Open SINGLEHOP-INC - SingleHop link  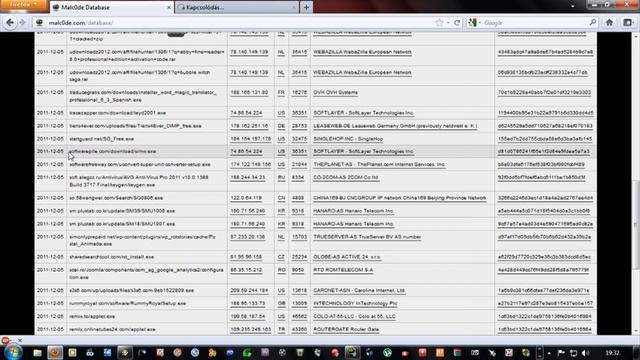(348, 139)
